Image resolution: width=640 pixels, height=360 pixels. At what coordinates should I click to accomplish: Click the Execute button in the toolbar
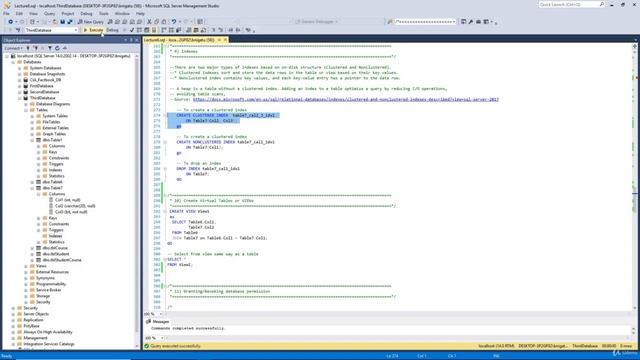93,30
